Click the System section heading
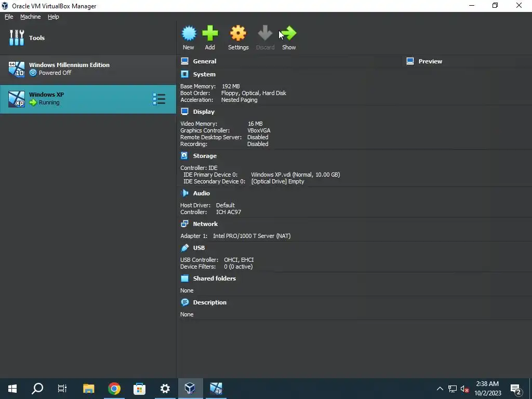 coord(204,74)
